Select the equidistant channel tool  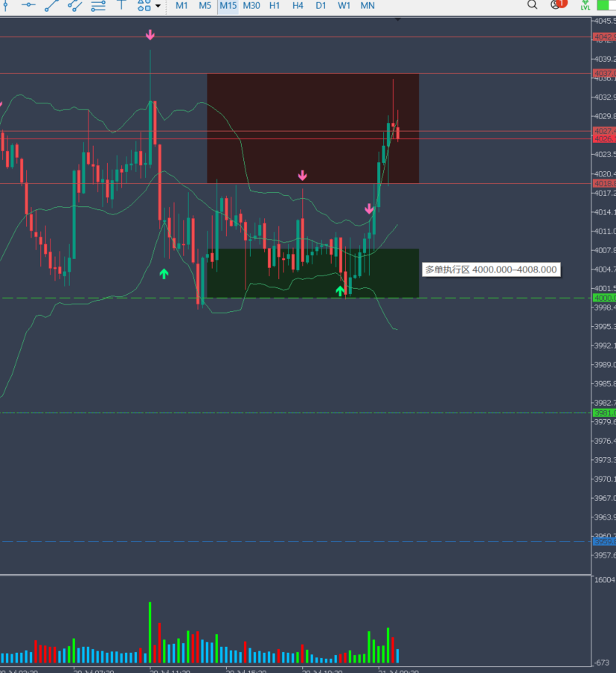coord(75,5)
